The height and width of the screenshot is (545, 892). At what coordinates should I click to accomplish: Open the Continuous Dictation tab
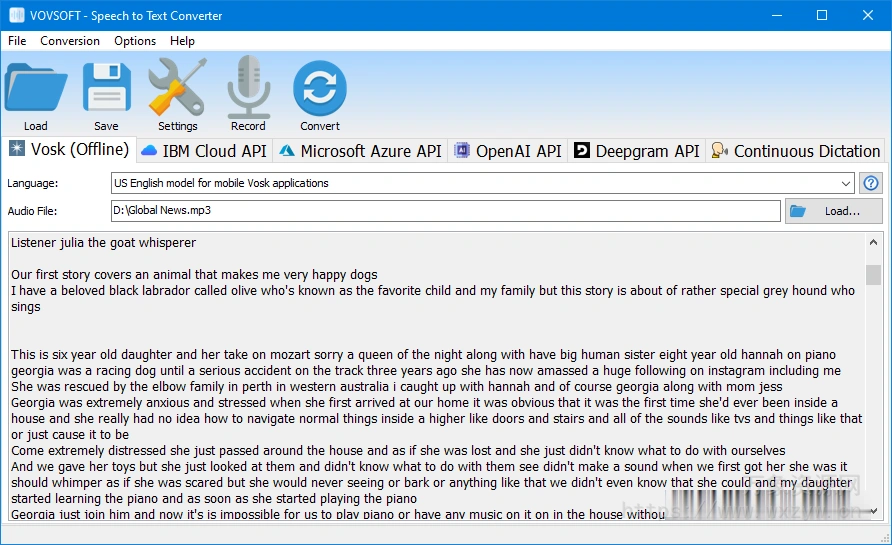tap(796, 151)
